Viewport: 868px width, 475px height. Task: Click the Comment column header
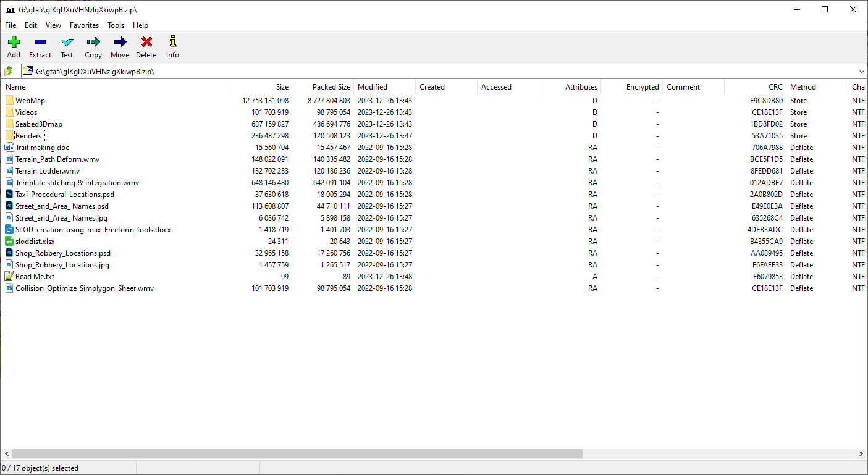(693, 87)
